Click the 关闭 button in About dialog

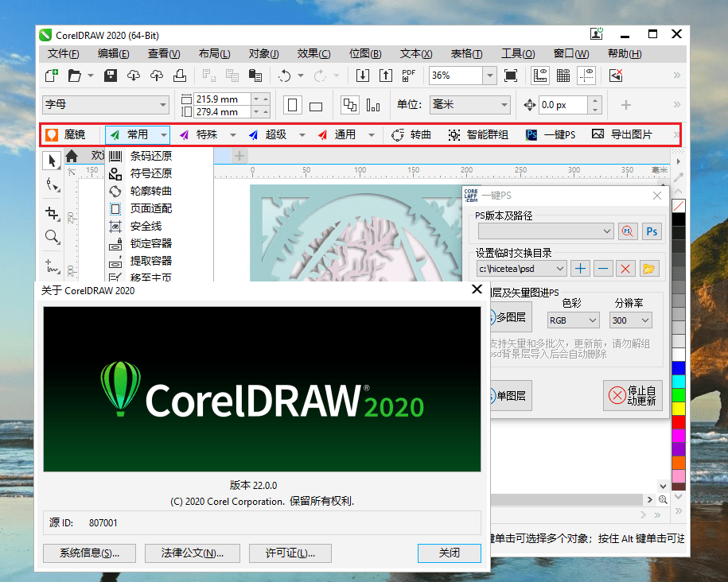pyautogui.click(x=450, y=553)
